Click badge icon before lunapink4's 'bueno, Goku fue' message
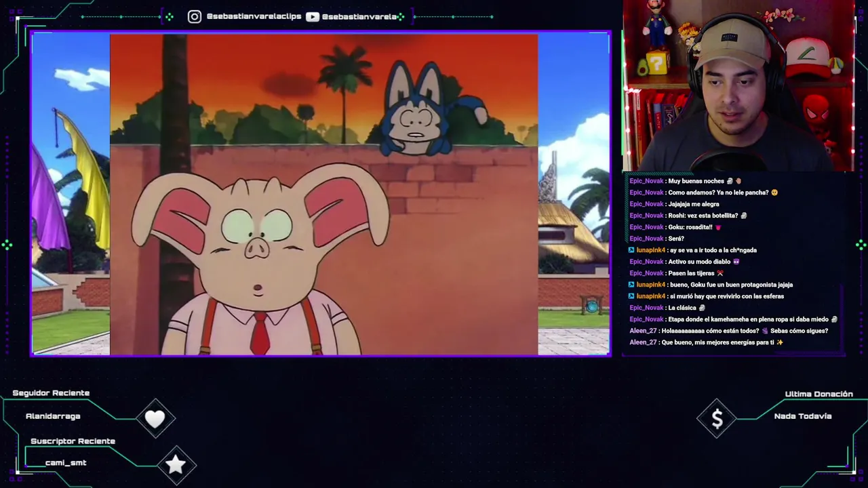The width and height of the screenshot is (868, 488). (x=632, y=285)
